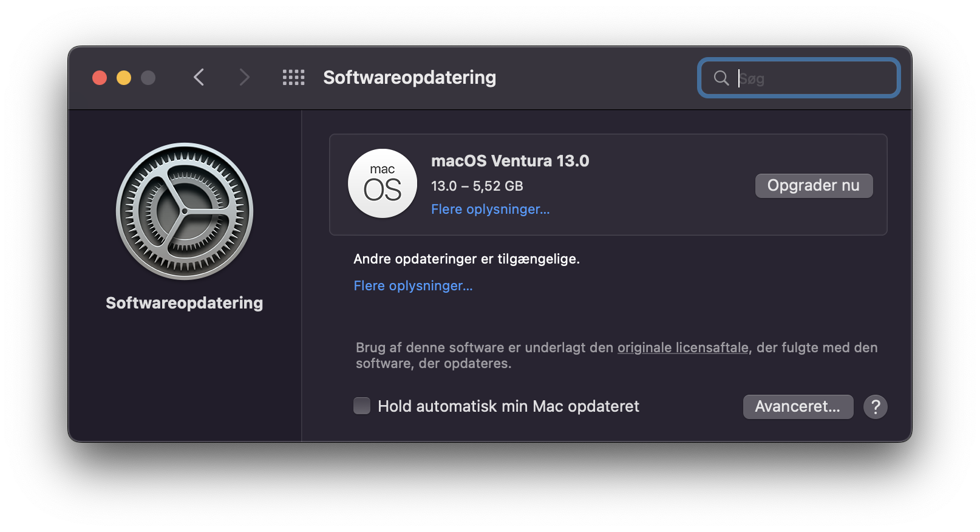Click the 13.0 – 5,52 GB text

pos(477,186)
